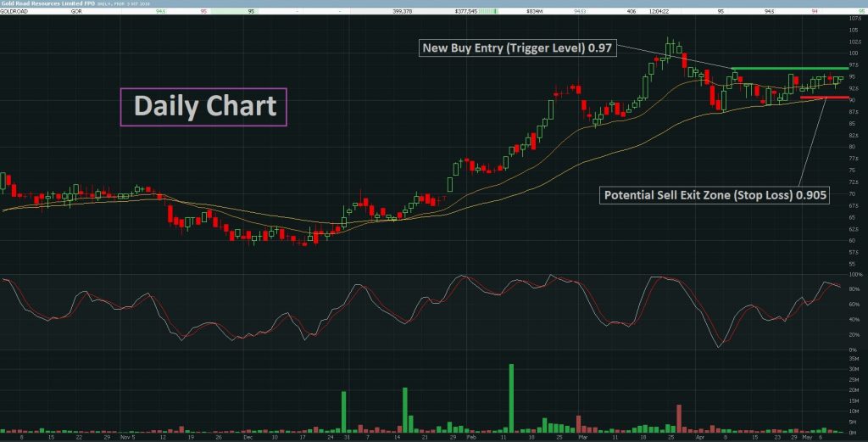Click the 406 trades count cell

(x=632, y=11)
